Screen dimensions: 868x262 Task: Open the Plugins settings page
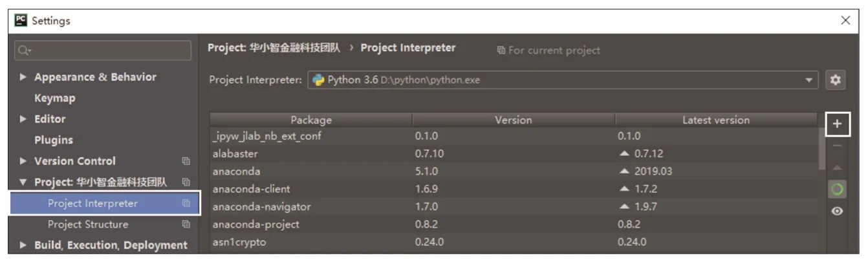coord(54,140)
